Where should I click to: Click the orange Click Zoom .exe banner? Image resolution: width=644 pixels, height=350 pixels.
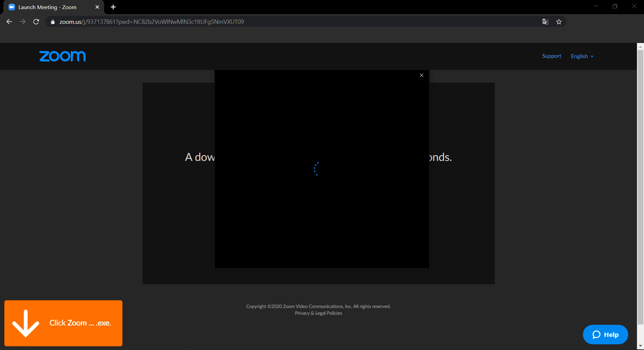pos(63,323)
